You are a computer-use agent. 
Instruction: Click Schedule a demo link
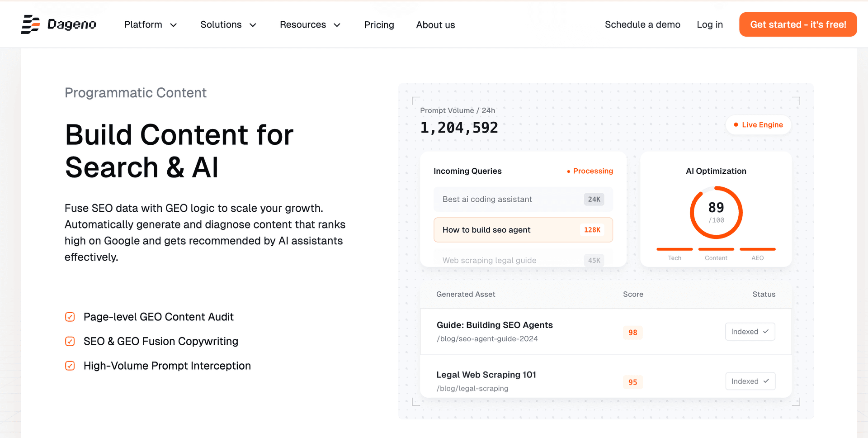coord(642,24)
